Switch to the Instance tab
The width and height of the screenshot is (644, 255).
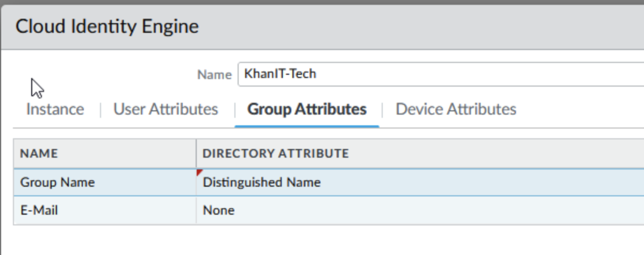pos(55,109)
